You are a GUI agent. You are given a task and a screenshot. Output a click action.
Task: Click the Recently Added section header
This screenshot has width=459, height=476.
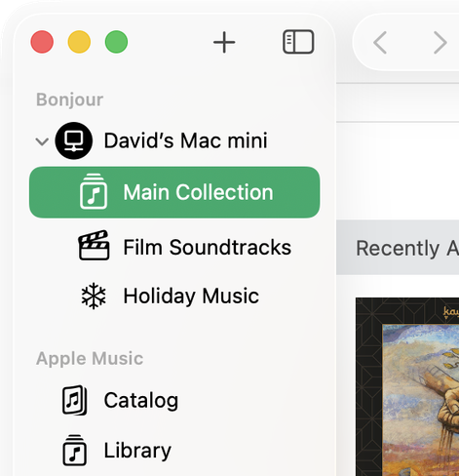pos(398,248)
